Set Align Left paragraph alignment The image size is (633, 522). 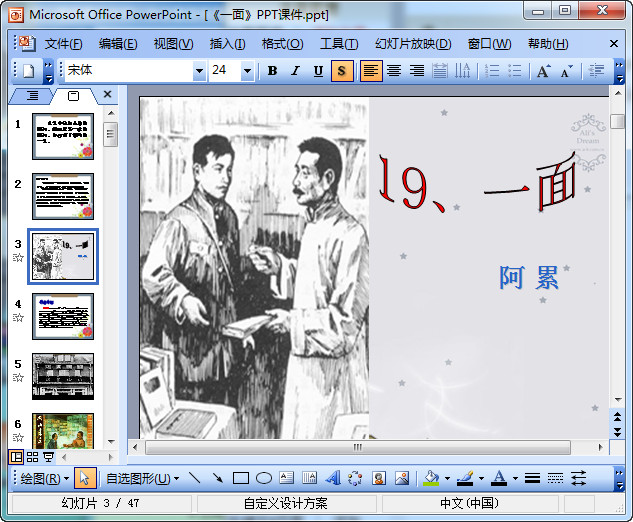371,71
